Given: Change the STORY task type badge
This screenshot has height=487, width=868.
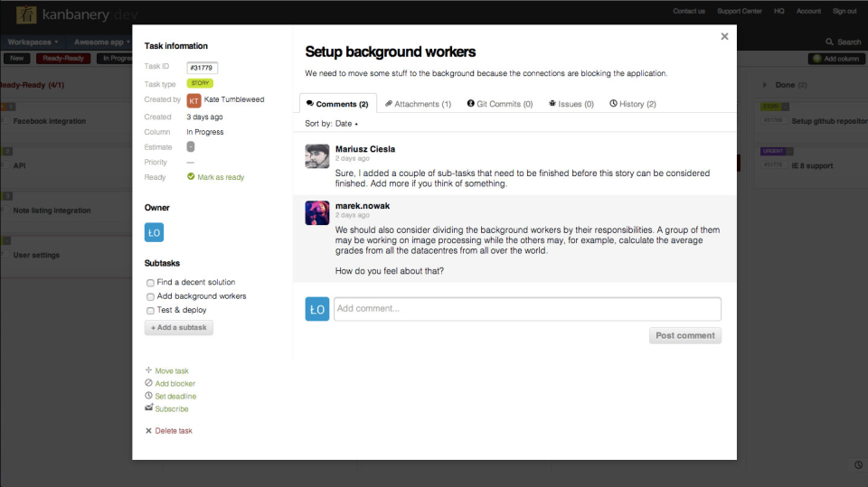Looking at the screenshot, I should [x=200, y=83].
